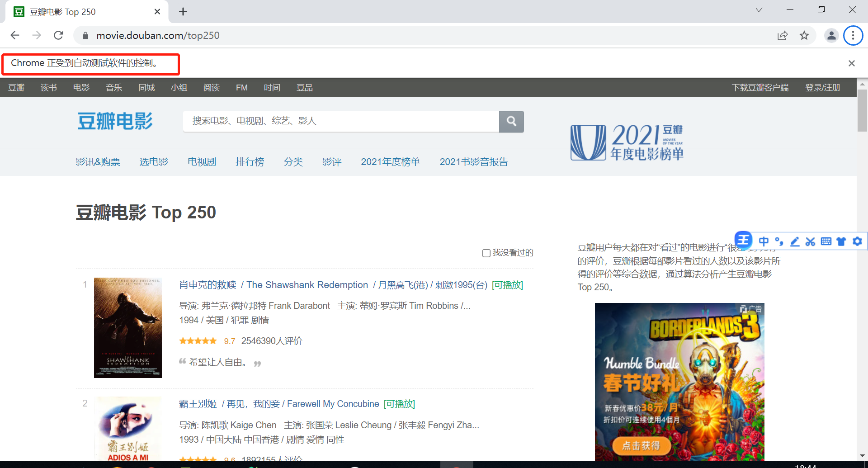Click the 豆瓣电影 logo
This screenshot has width=868, height=468.
(x=115, y=121)
